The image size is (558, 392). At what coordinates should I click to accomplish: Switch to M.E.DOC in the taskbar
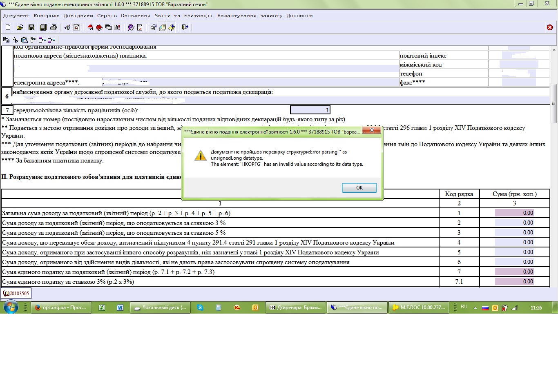[x=419, y=307]
